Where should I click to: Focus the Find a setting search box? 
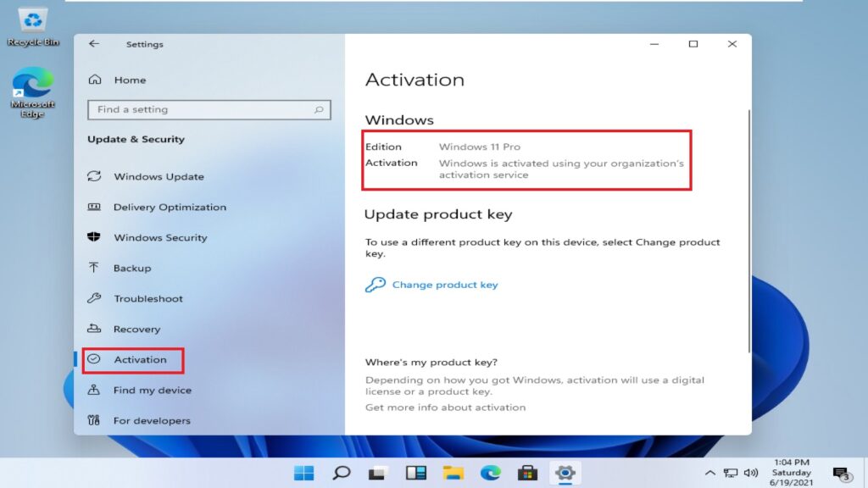(209, 109)
